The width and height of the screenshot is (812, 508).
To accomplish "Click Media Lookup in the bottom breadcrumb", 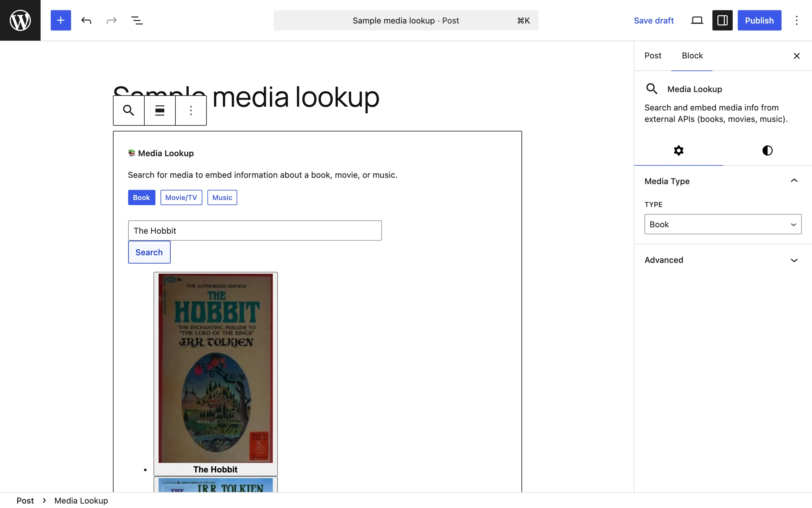I will coord(81,501).
